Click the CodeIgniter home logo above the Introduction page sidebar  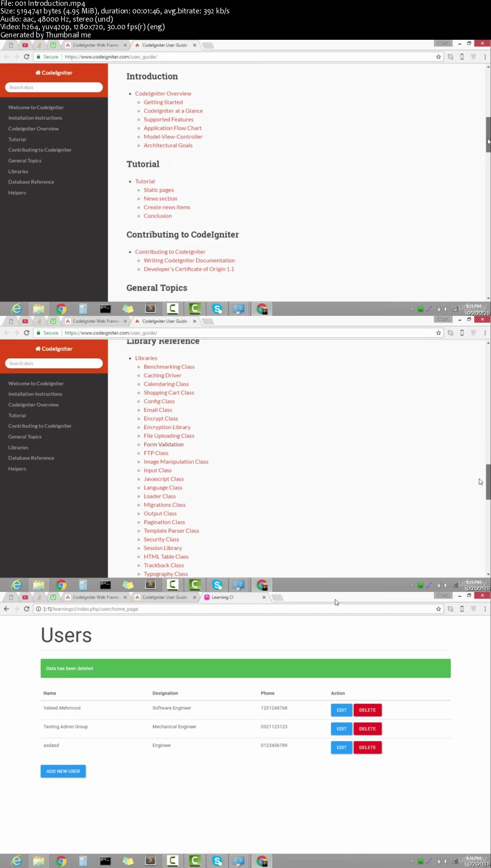54,73
